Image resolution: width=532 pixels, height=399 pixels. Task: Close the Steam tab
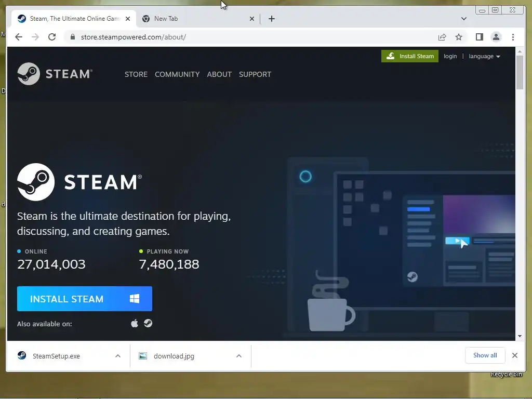point(128,19)
